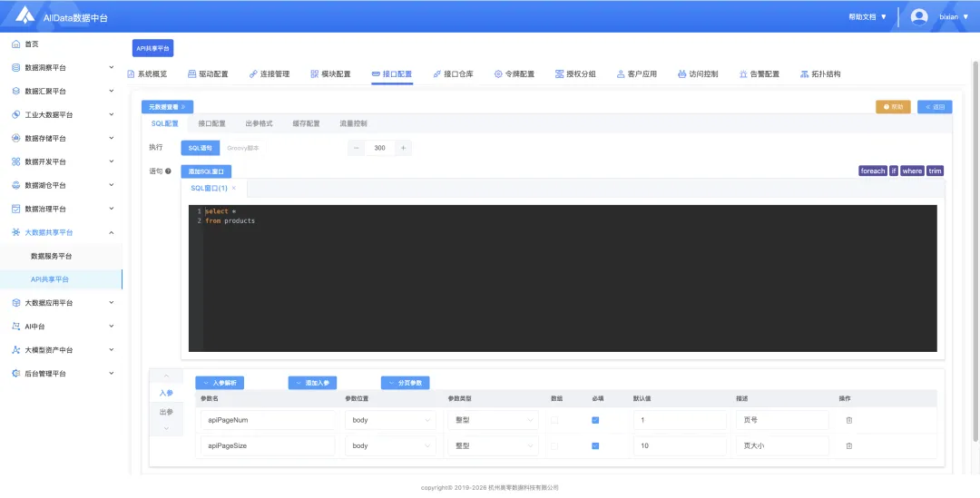980x498 pixels.
Task: Select Groovy脚本 execution mode
Action: (x=242, y=148)
